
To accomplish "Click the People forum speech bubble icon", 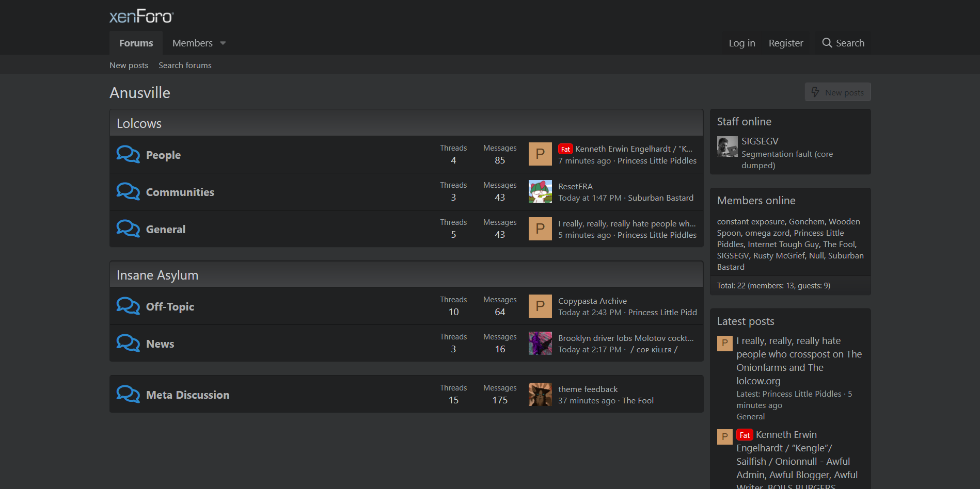I will click(128, 154).
